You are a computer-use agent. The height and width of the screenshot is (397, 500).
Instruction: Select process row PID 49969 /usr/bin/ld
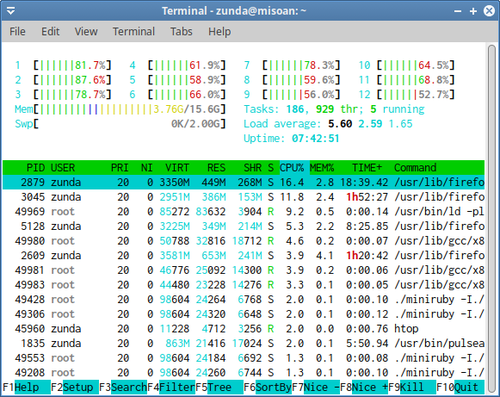point(243,212)
